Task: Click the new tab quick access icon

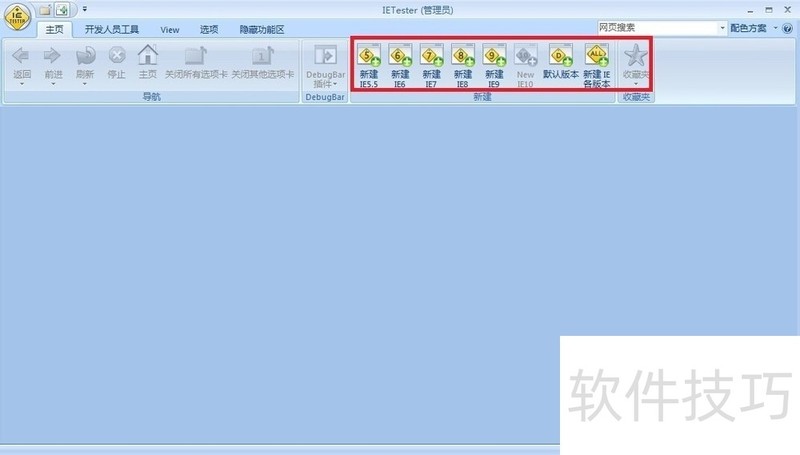Action: coord(45,10)
